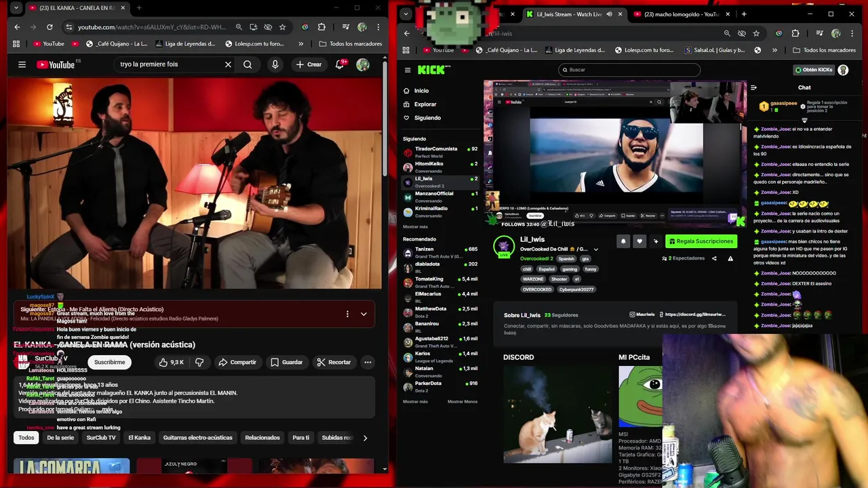
Task: Select Guitarras electro-acústicas chip
Action: (x=197, y=438)
